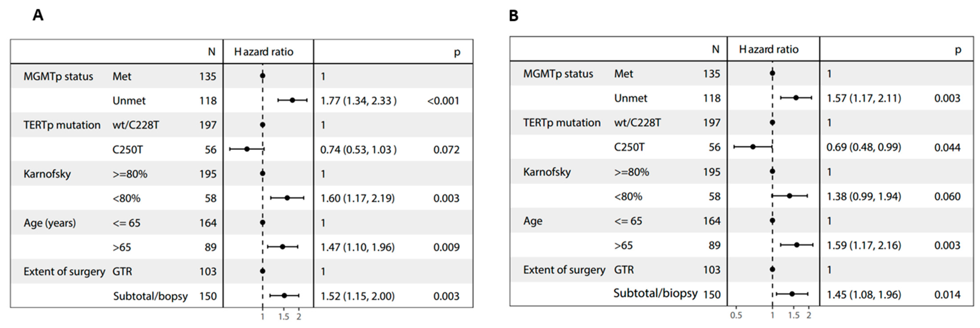Click the MGMTp status label in panel A
The height and width of the screenshot is (328, 980).
point(58,76)
